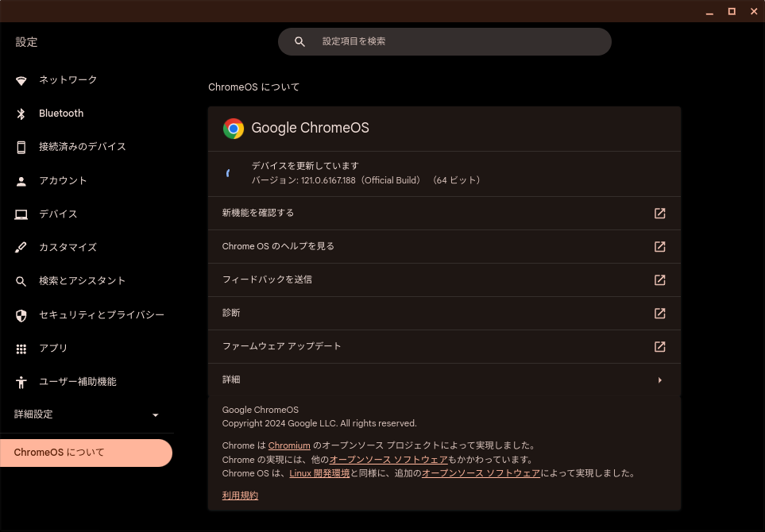Click external link icon for Chrome OS のヘルプを見る

(659, 247)
